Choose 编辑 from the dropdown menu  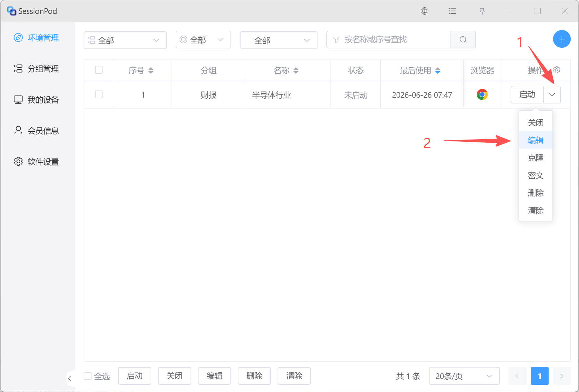[536, 140]
